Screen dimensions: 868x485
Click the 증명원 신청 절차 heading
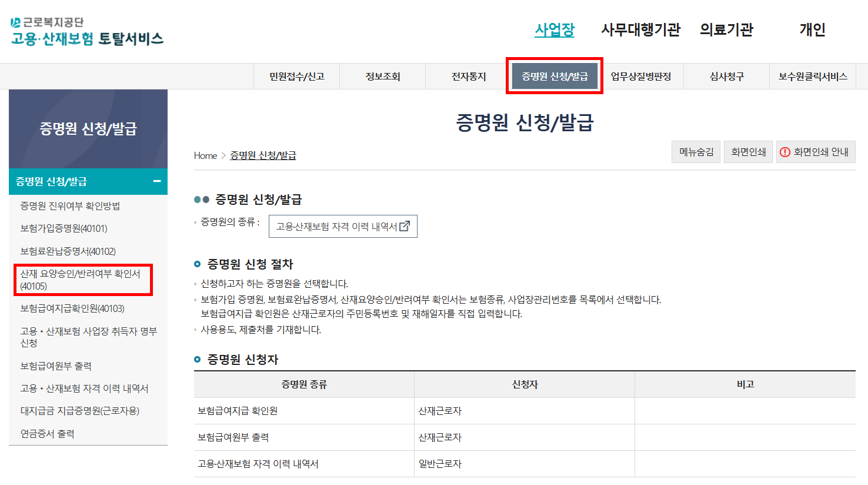pyautogui.click(x=250, y=264)
